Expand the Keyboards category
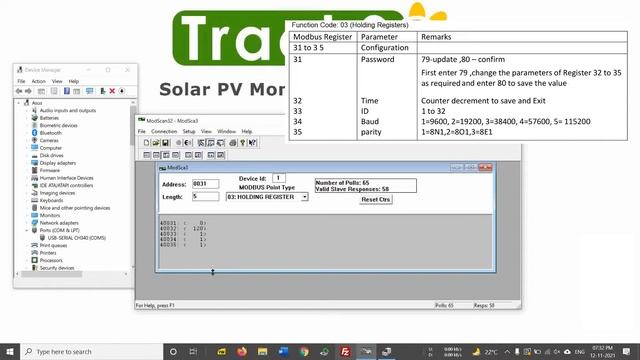The image size is (640, 360). 27,200
